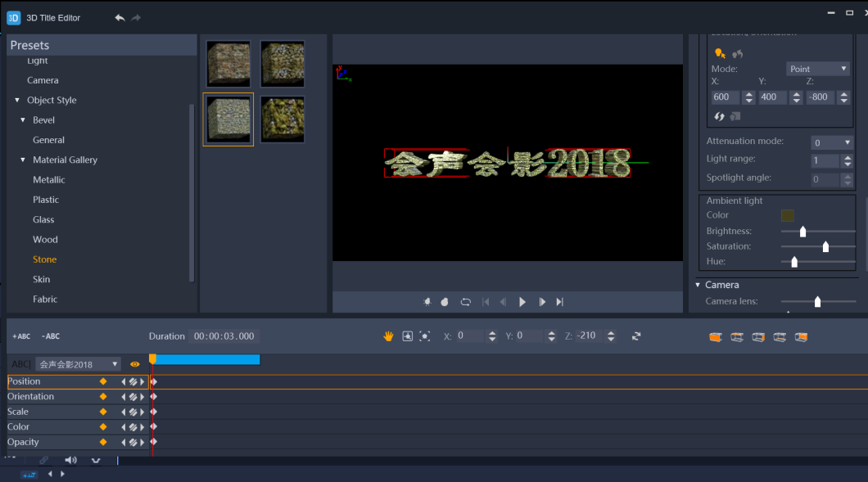Choose the fourth cube face icon
The width and height of the screenshot is (868, 482).
click(780, 336)
